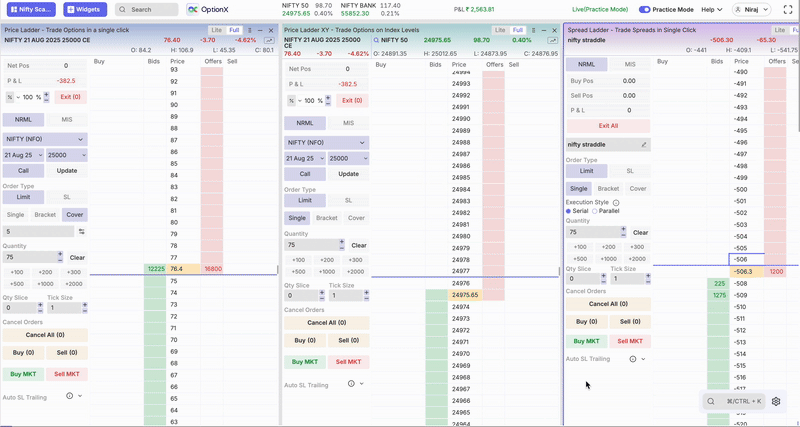Open the Help dropdown menu

pyautogui.click(x=711, y=9)
